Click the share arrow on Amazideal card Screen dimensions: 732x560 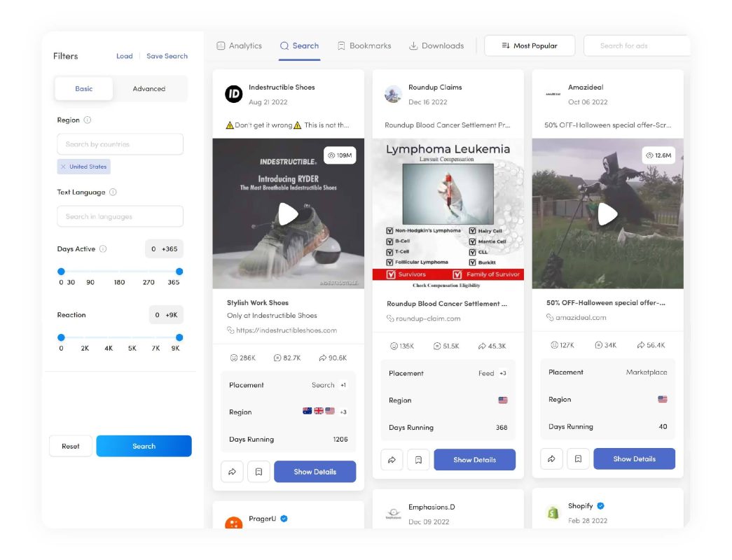pos(551,458)
